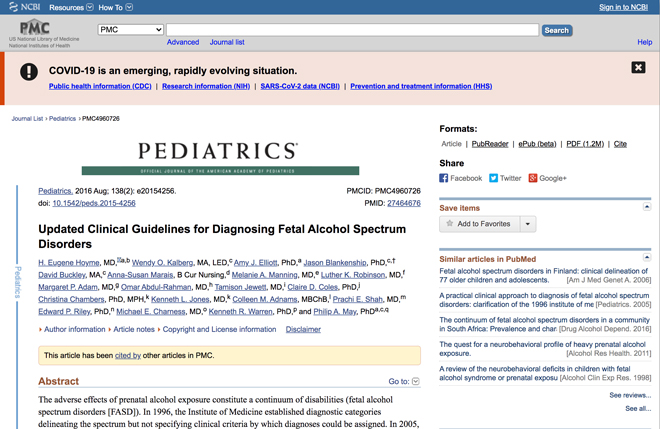Click the star Add to Favorites button
660x429 pixels.
pyautogui.click(x=478, y=224)
